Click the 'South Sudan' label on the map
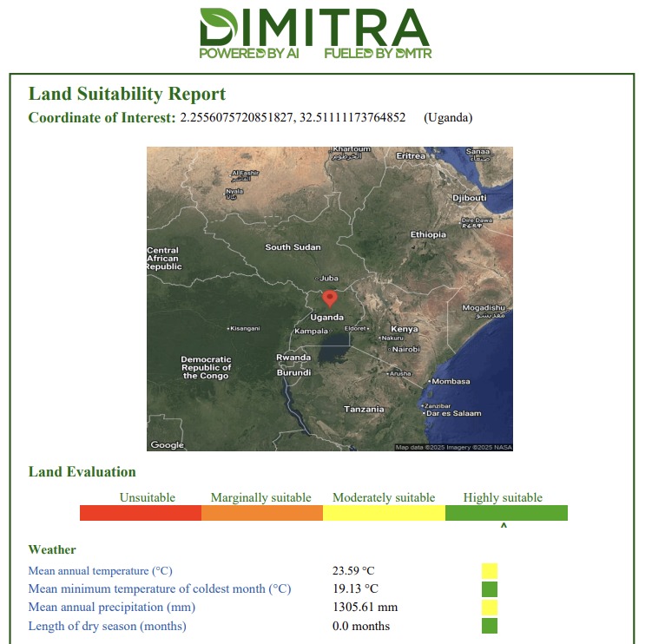This screenshot has width=652, height=644. [x=293, y=247]
